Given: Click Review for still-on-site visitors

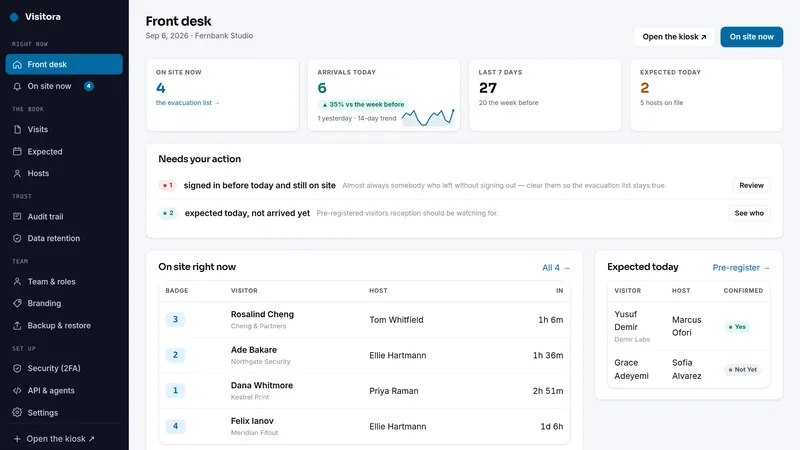Looking at the screenshot, I should coord(752,185).
